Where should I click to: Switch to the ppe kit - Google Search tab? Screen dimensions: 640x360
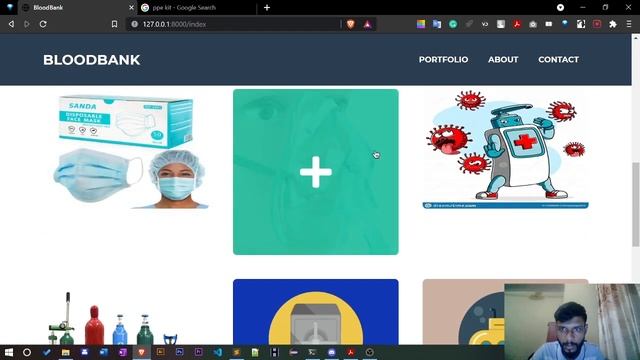(198, 7)
